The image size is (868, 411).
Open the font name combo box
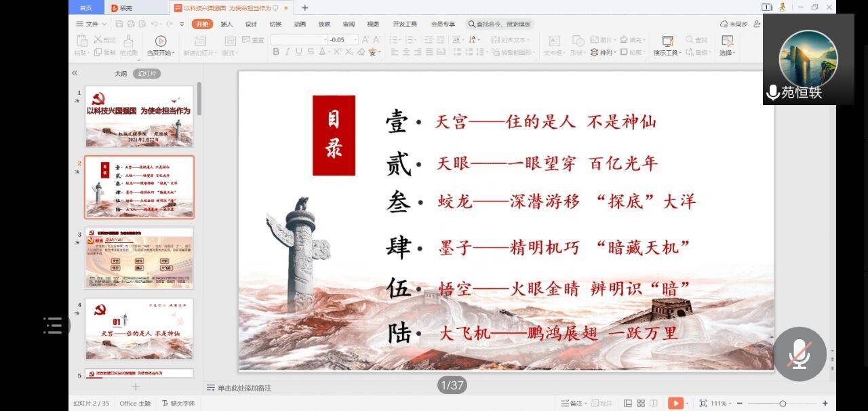299,40
